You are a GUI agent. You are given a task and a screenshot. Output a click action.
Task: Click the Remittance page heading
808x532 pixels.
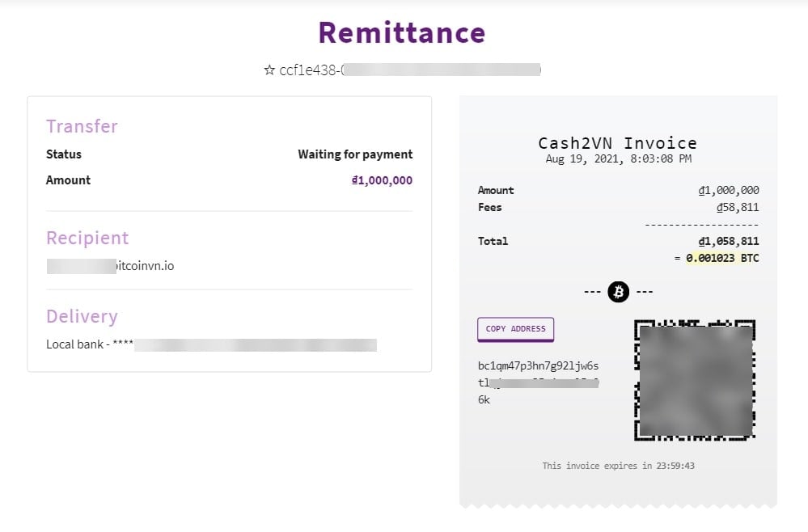click(x=402, y=33)
